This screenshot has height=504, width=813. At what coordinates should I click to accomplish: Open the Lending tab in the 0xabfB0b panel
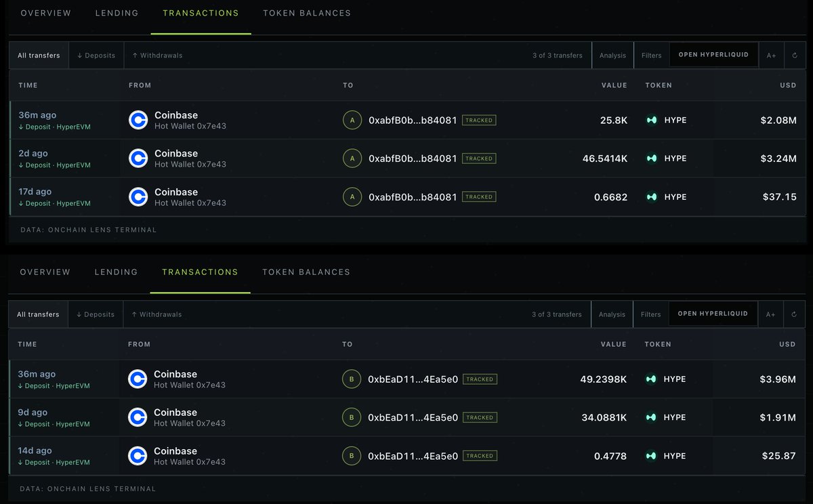click(x=117, y=13)
